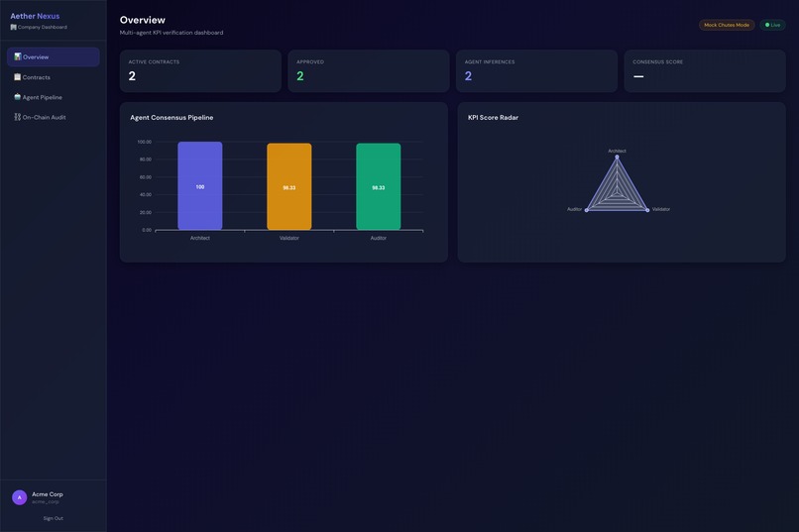
Task: Click the Agent Consensus Pipeline heading
Action: click(x=171, y=118)
